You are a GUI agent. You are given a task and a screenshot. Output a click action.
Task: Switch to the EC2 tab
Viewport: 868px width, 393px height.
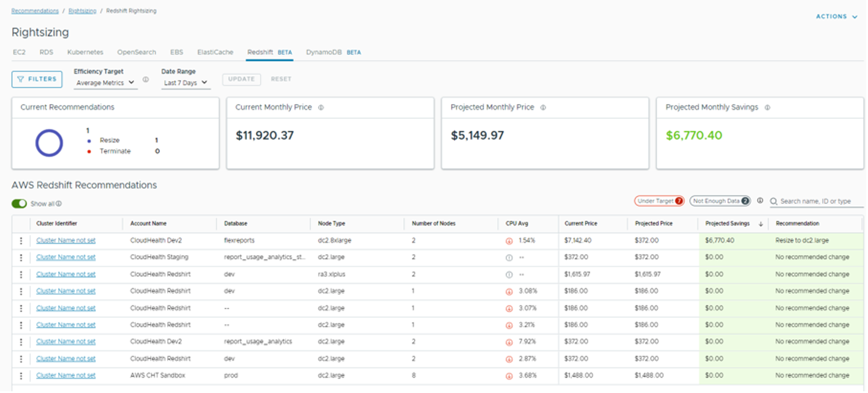click(19, 52)
